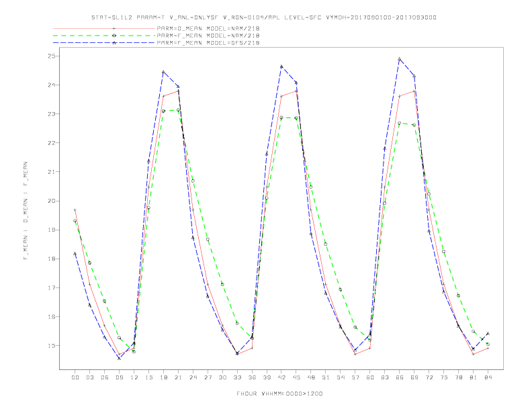Click x-axis tick label 51

click(x=326, y=377)
